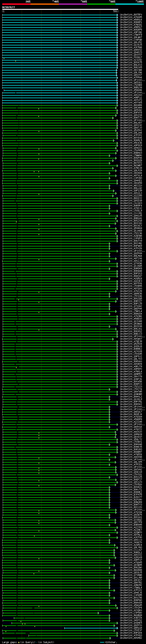146x644 pixels.
Task: Select the query name DC597677
Action: pyautogui.click(x=8, y=7)
